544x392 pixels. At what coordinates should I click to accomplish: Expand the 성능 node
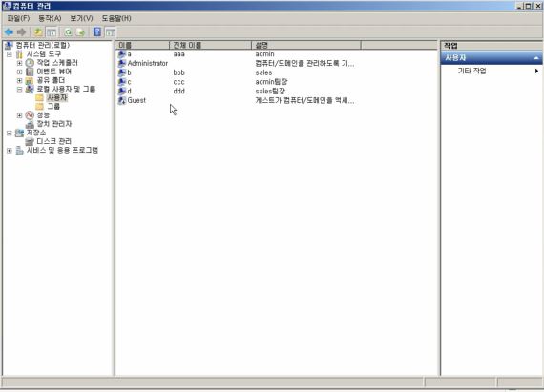pos(19,115)
